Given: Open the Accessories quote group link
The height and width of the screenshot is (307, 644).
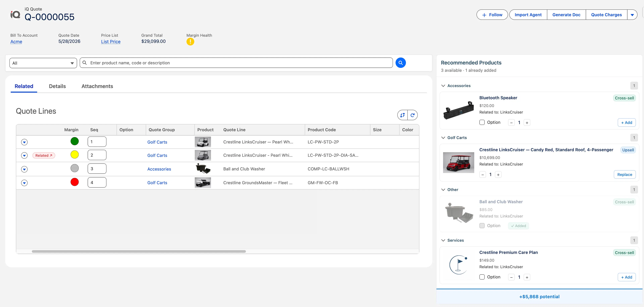Looking at the screenshot, I should pyautogui.click(x=159, y=169).
